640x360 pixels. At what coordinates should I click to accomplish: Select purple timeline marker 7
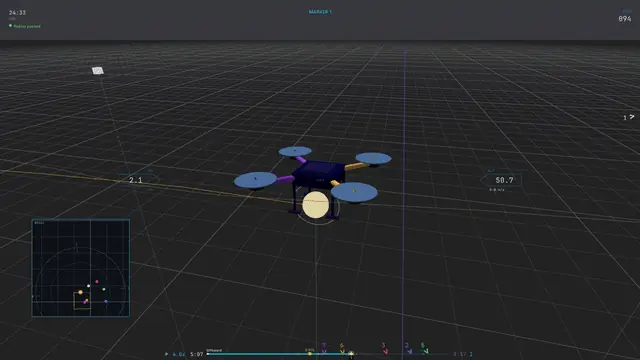coord(324,348)
